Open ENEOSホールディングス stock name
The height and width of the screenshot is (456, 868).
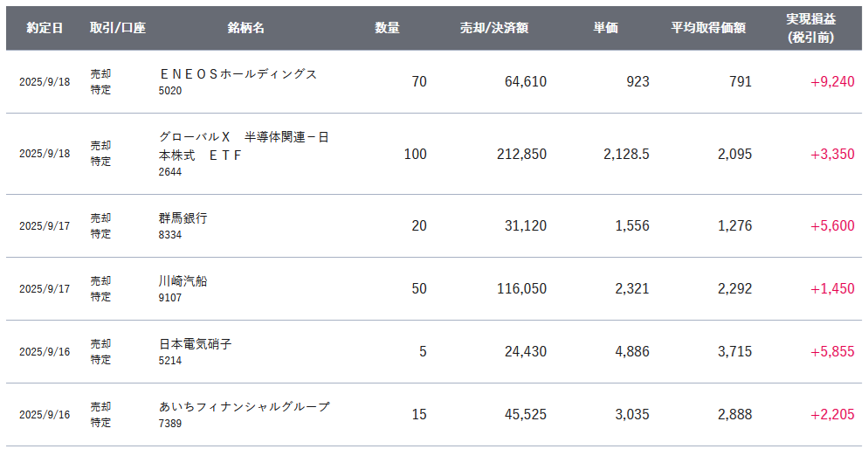(238, 74)
